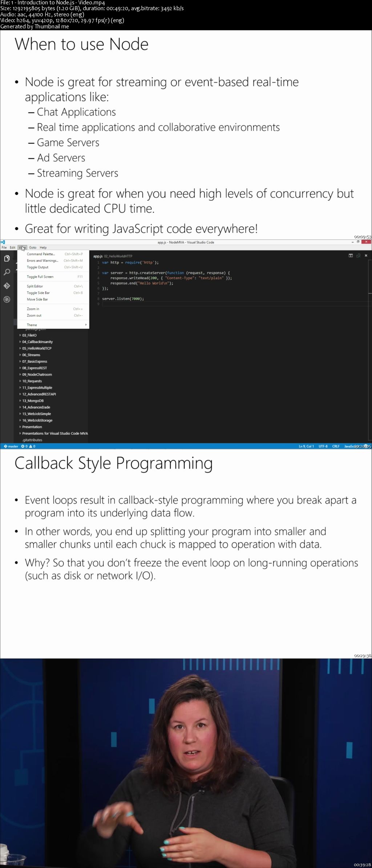Choose Errors and Warnings... menu entry
Image resolution: width=372 pixels, height=868 pixels.
[x=53, y=260]
